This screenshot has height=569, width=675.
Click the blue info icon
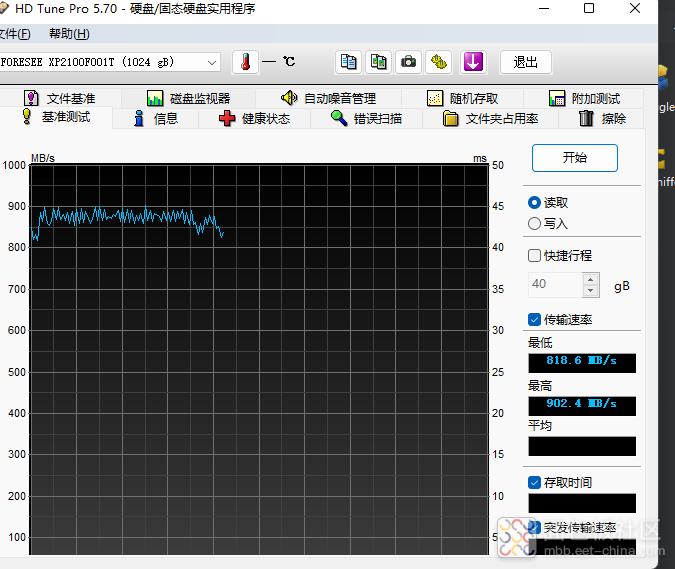click(x=139, y=118)
